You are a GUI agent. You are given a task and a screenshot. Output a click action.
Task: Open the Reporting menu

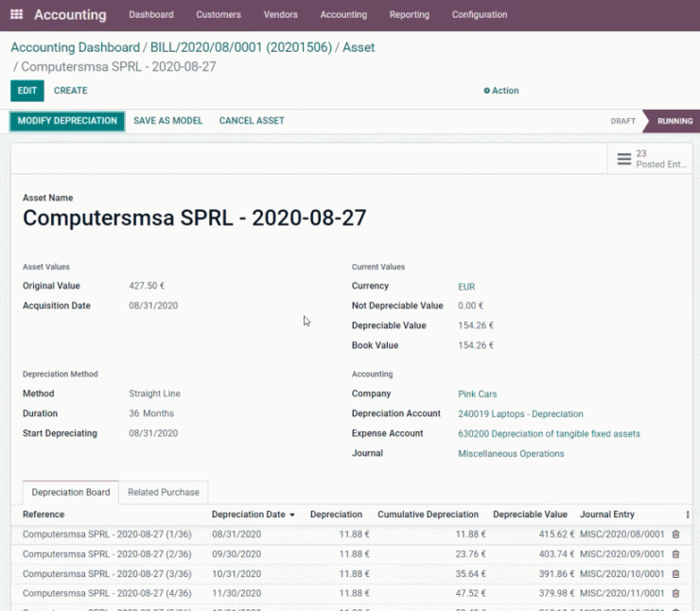tap(410, 15)
